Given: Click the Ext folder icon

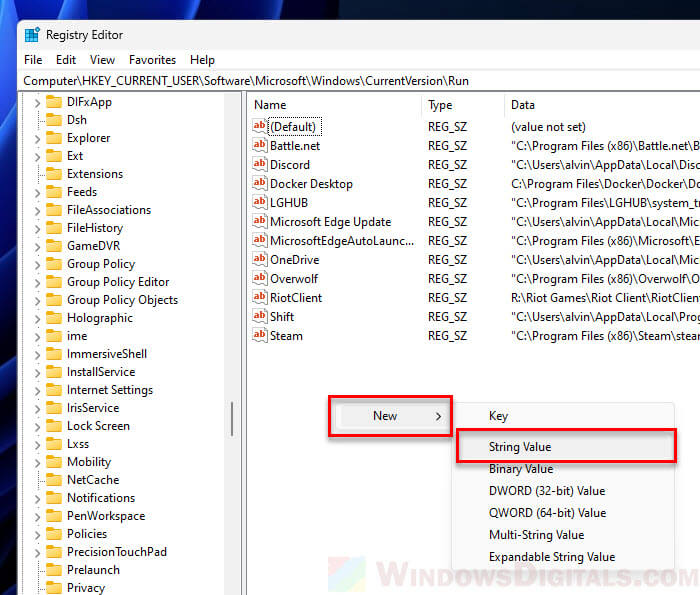Looking at the screenshot, I should 54,156.
